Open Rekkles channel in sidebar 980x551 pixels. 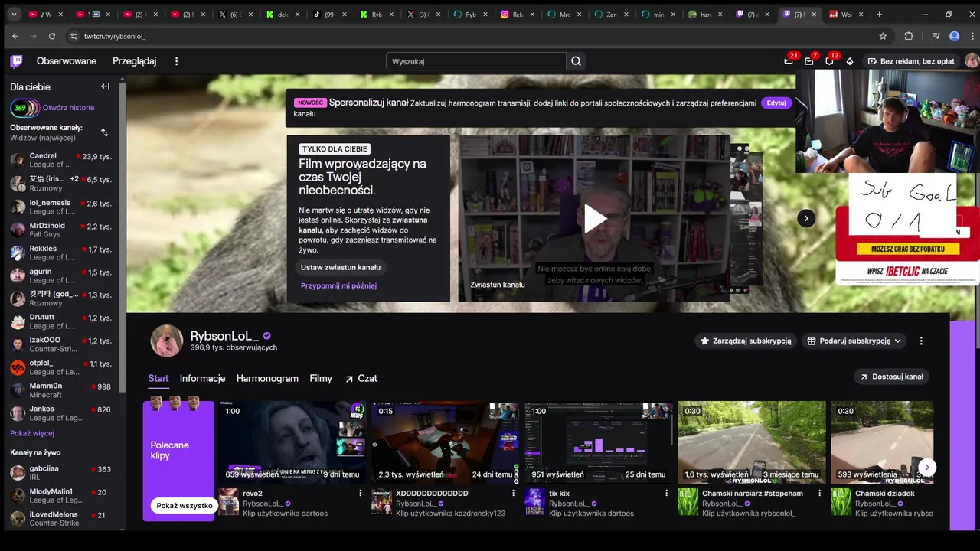61,253
